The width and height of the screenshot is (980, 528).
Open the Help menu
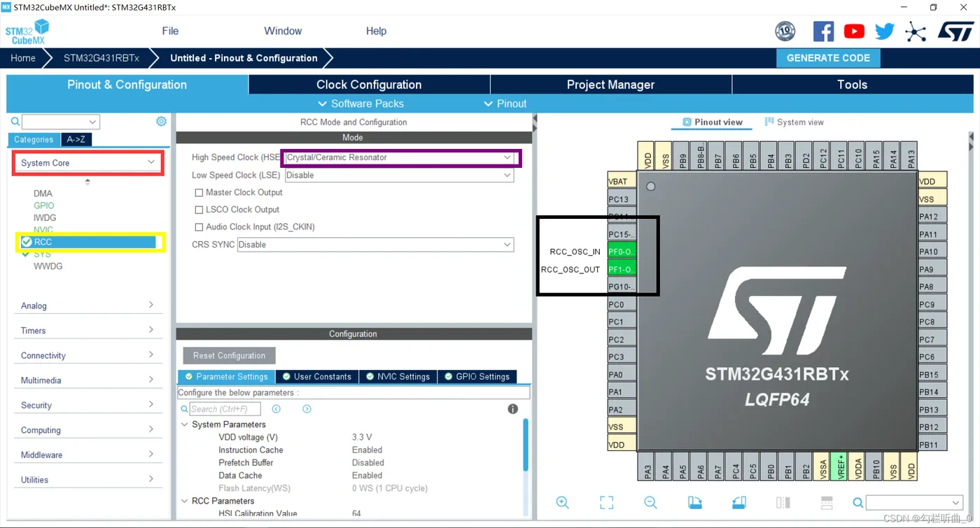tap(376, 31)
